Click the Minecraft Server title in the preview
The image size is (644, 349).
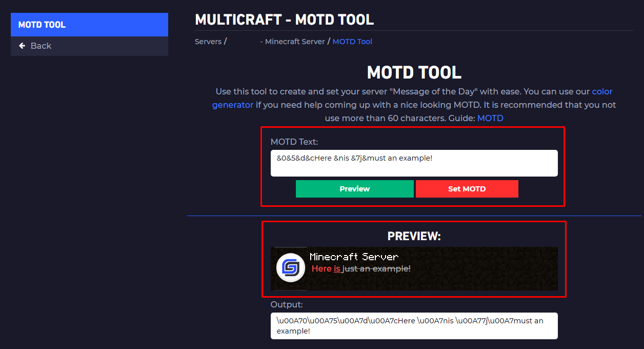point(353,256)
